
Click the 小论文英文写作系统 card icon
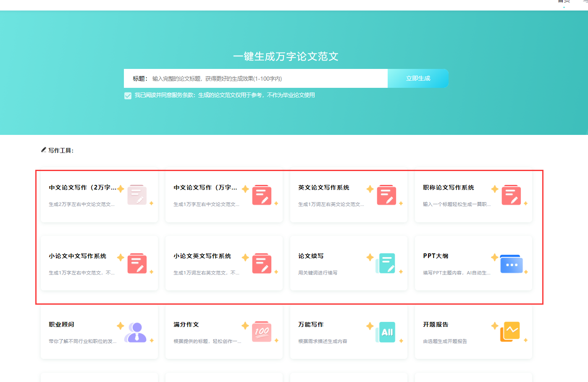(x=262, y=263)
